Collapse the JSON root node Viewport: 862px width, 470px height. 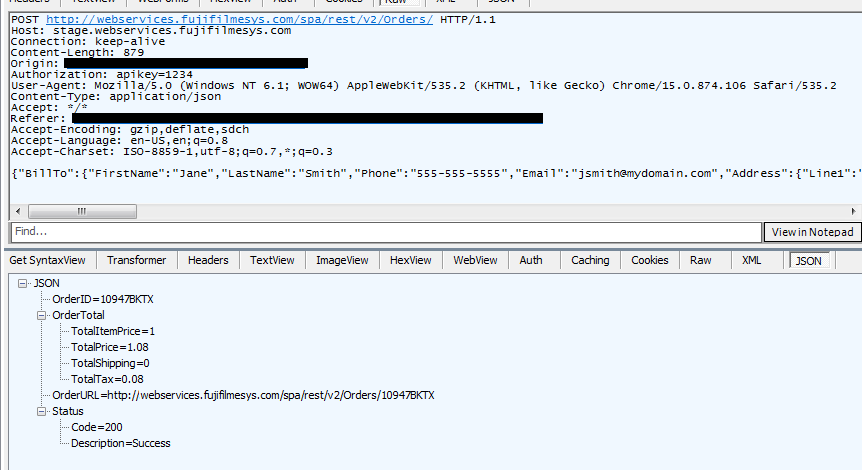click(23, 284)
